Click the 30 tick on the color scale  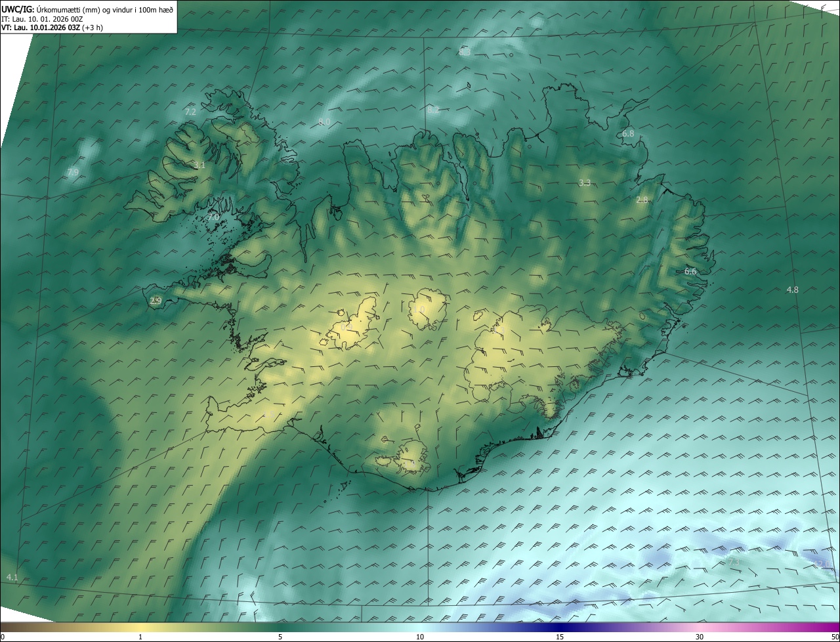[x=700, y=637]
